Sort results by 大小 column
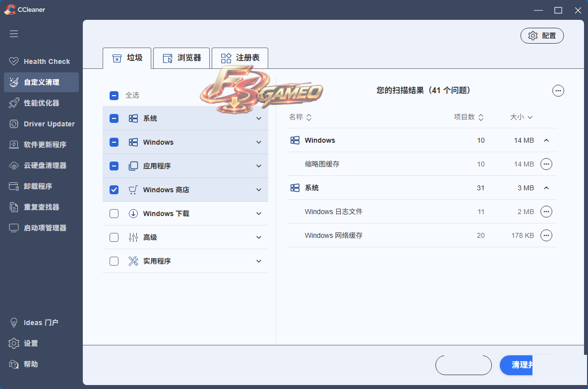Viewport: 588px width, 389px height. [x=521, y=117]
